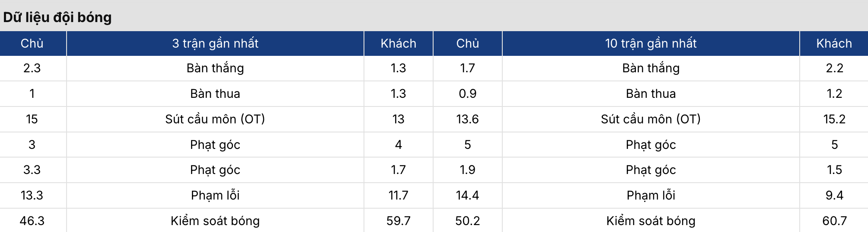The image size is (868, 232).
Task: Select the home possession value 46.3
Action: point(32,221)
